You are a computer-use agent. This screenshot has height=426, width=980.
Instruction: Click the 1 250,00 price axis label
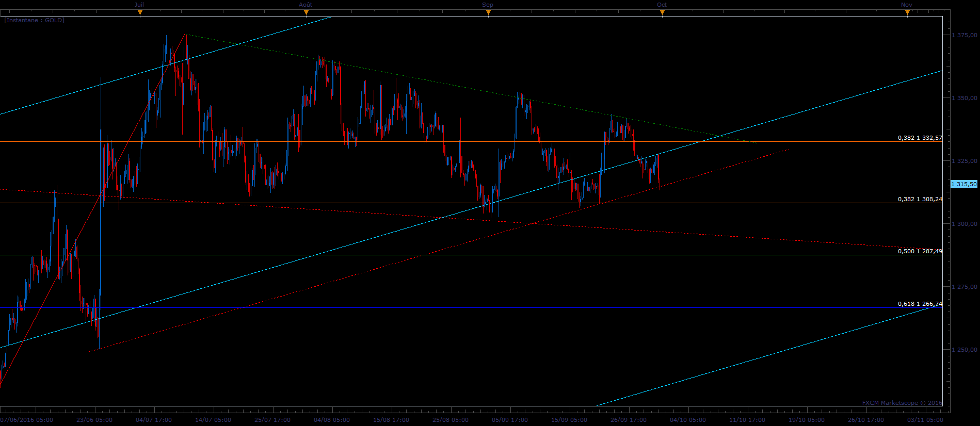point(965,350)
